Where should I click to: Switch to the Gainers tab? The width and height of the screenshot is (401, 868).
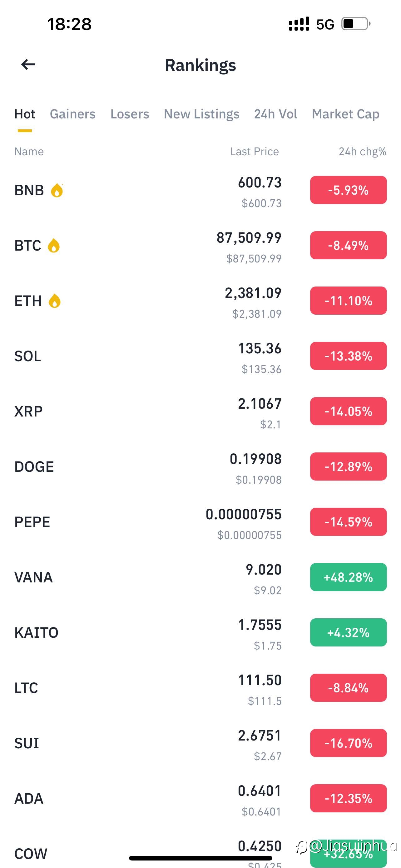point(73,114)
